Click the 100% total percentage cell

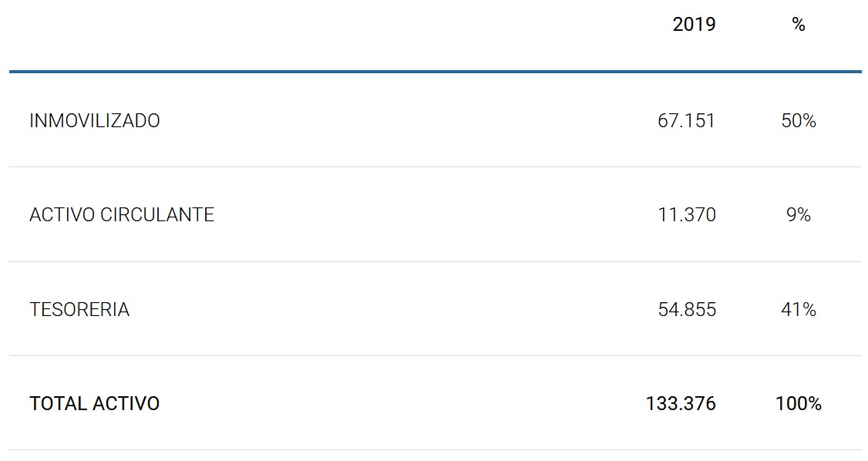pos(798,404)
